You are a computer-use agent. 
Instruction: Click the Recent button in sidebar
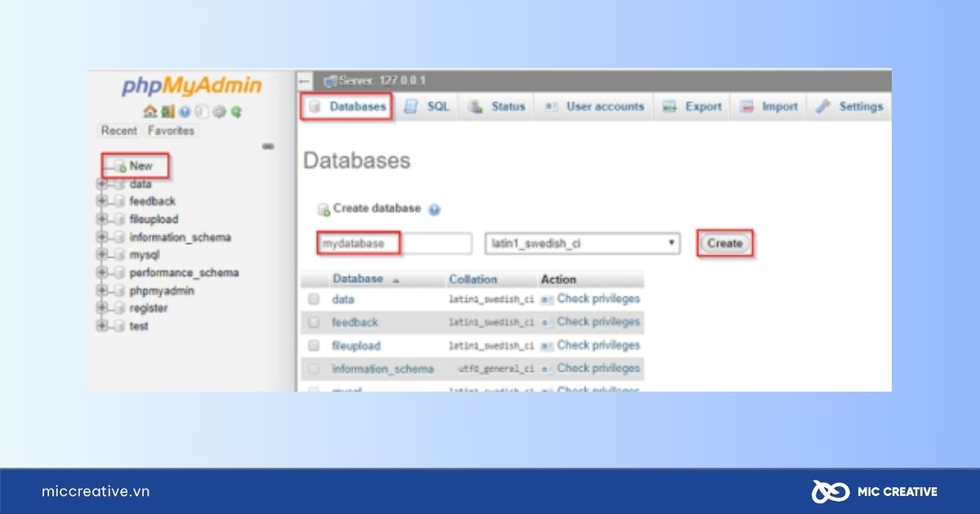119,131
